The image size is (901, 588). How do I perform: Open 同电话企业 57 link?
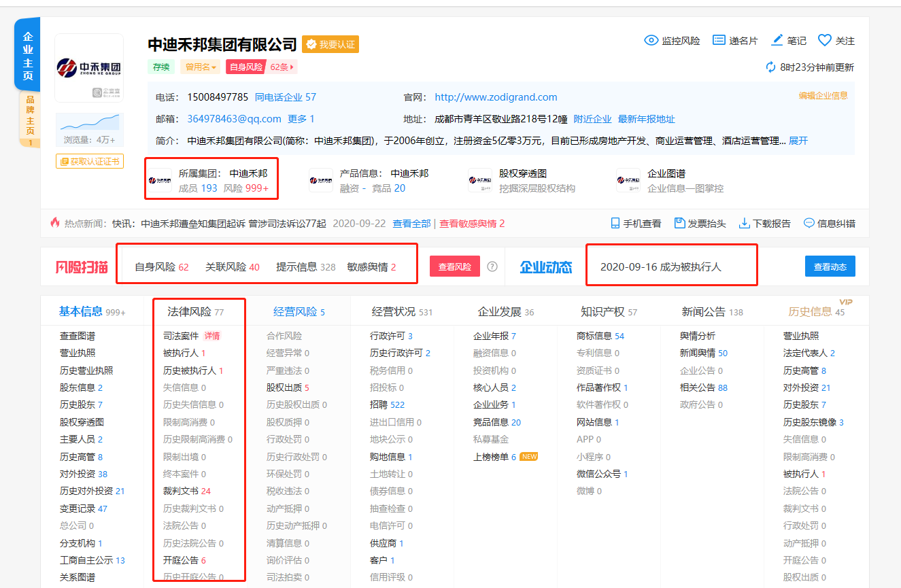click(x=286, y=97)
